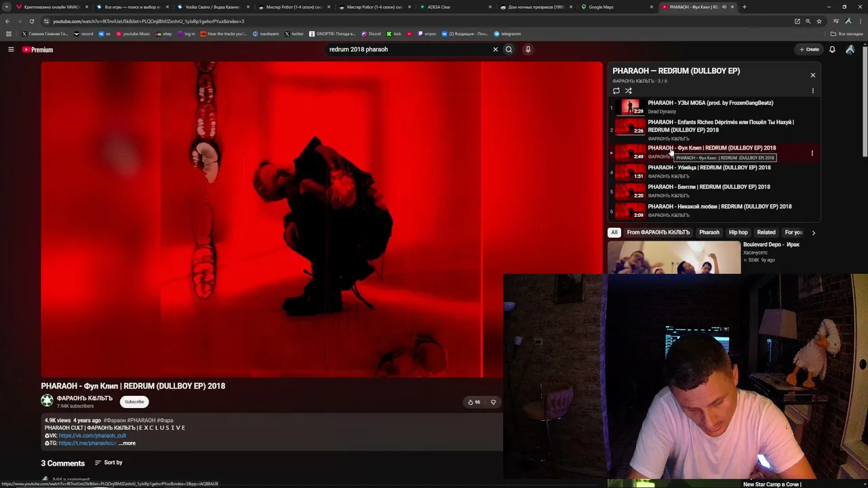Select the All filter chip
Screen dimensions: 868x488
(614, 232)
